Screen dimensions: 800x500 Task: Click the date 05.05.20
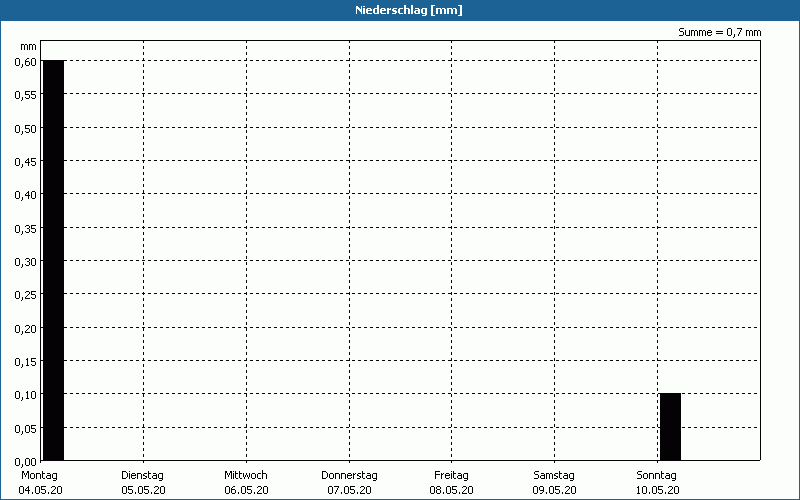point(143,490)
